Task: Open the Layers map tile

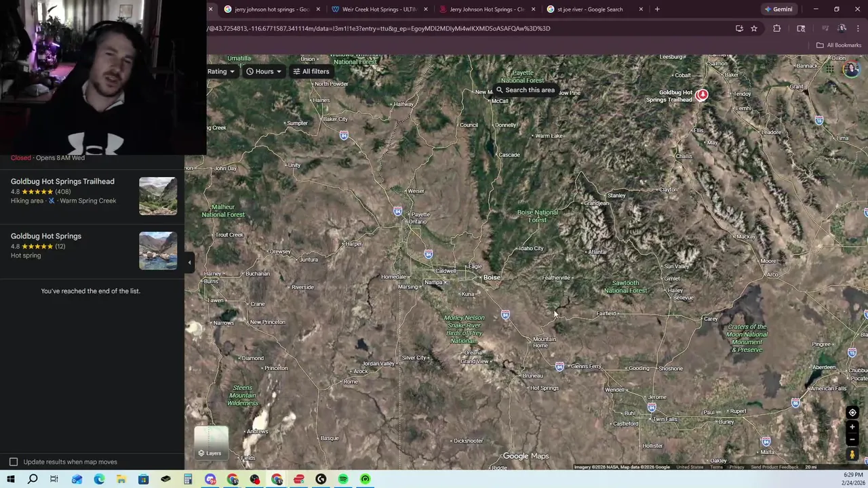Action: 211,442
